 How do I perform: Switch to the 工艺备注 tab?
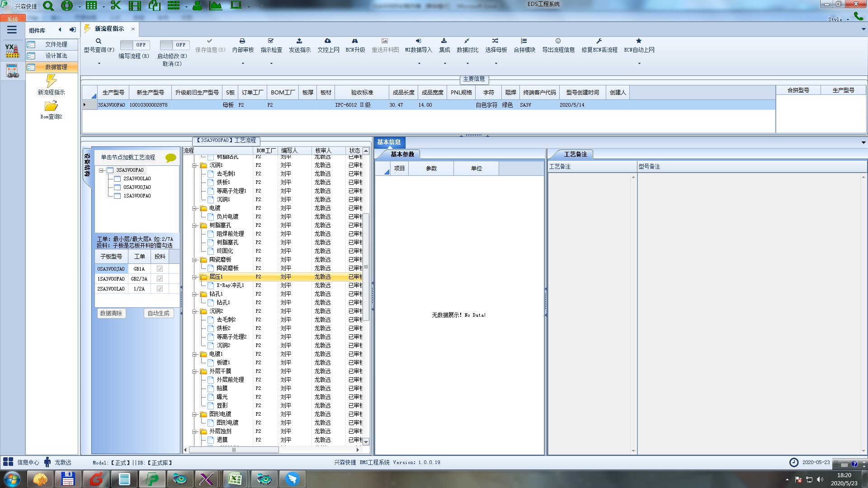575,155
